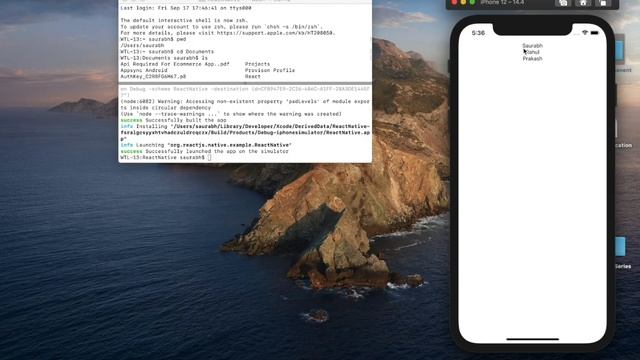Tap the name Rahul in the app
The image size is (640, 360).
pos(532,52)
